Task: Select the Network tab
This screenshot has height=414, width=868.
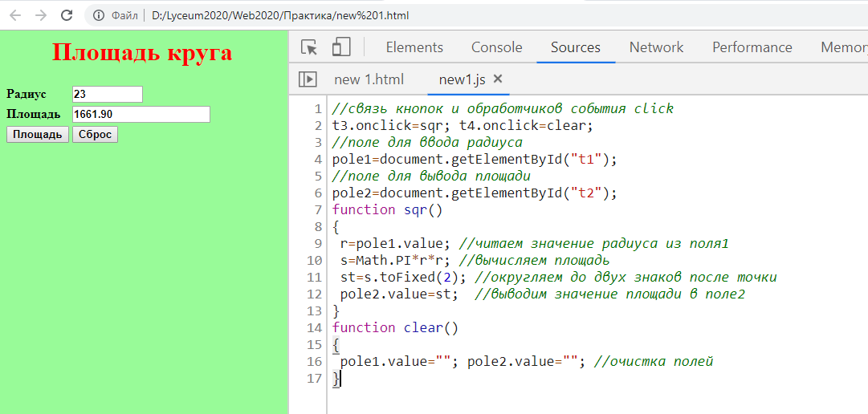Action: [656, 47]
